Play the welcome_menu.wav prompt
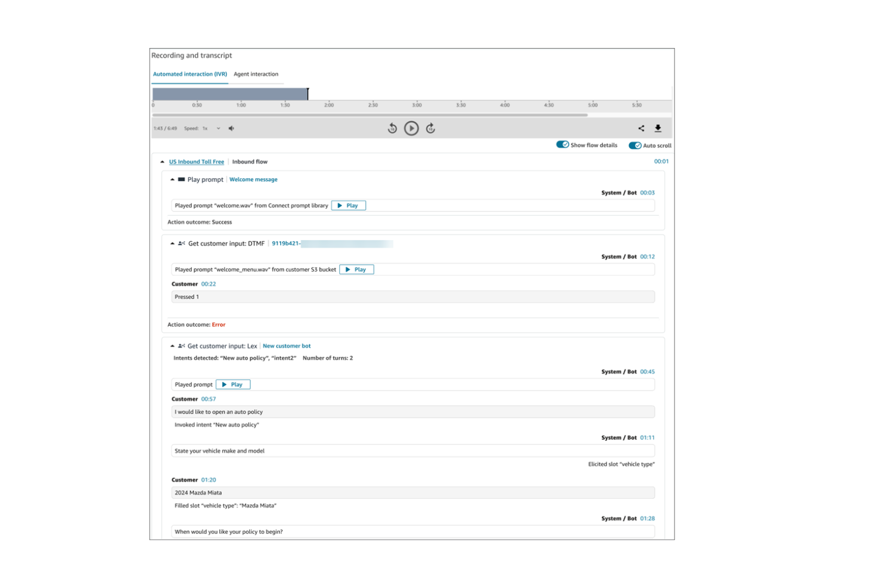The width and height of the screenshot is (882, 588). [x=356, y=270]
